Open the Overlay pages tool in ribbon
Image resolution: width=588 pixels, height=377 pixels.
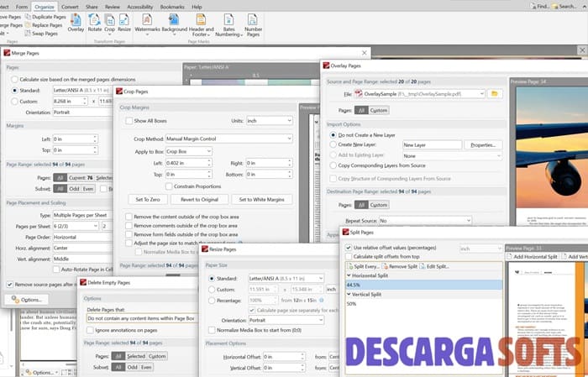pyautogui.click(x=76, y=23)
